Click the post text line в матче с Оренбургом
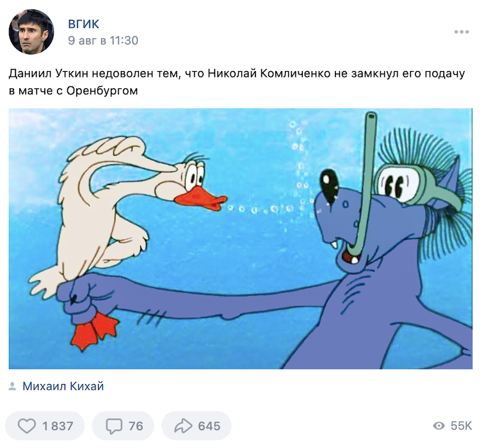Viewport: 484px width, 448px height. coord(73,91)
